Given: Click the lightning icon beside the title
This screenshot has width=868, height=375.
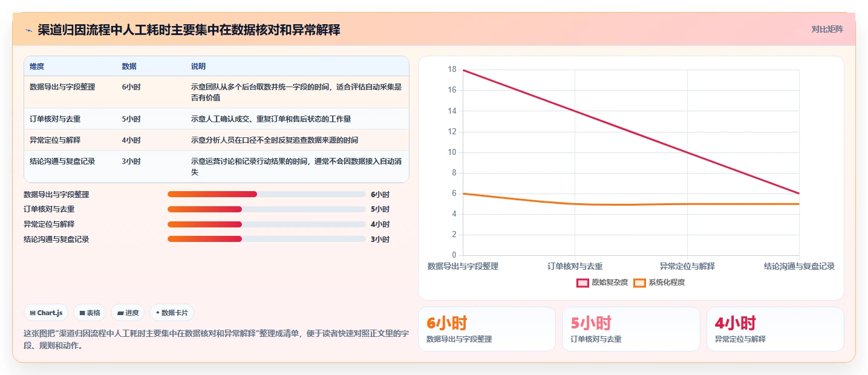Looking at the screenshot, I should pos(28,30).
